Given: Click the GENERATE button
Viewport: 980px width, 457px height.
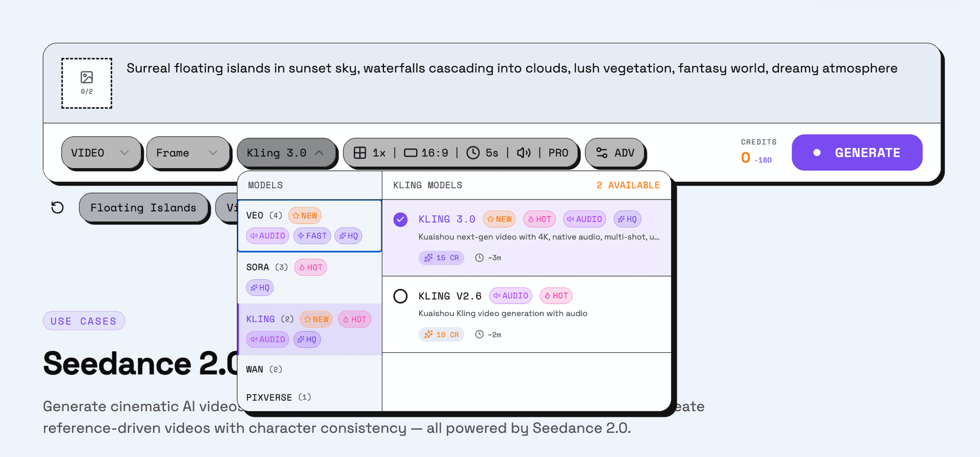Looking at the screenshot, I should 857,153.
